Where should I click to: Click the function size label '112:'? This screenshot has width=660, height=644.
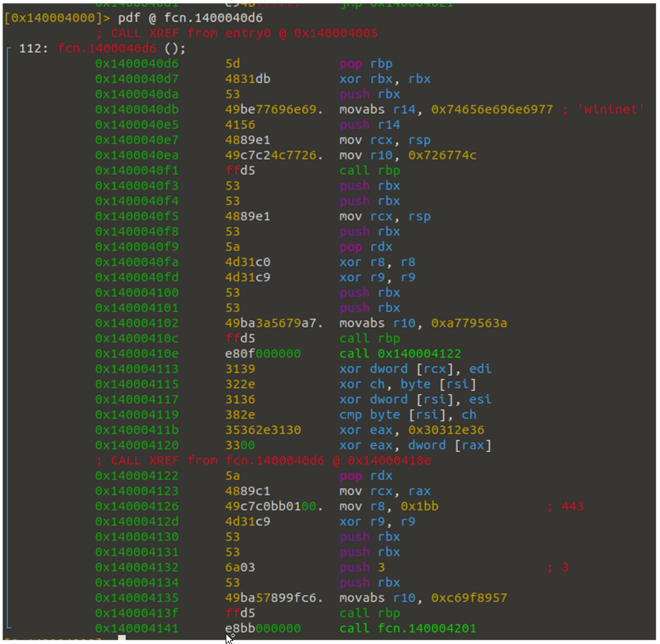pos(34,48)
